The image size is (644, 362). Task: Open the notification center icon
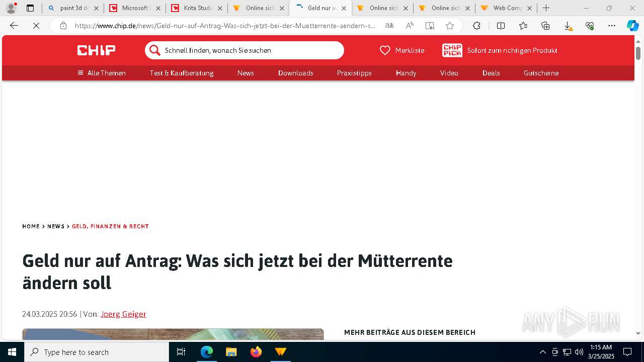[627, 352]
